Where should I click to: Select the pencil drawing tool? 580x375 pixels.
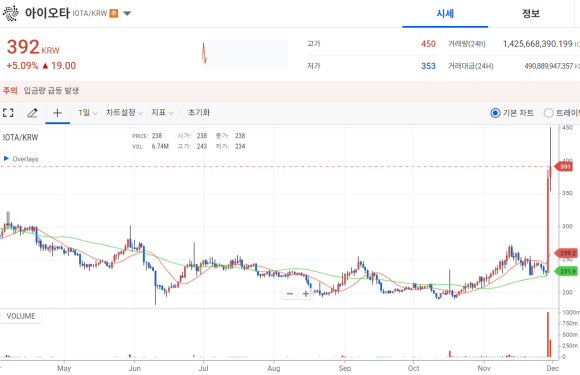click(x=33, y=113)
